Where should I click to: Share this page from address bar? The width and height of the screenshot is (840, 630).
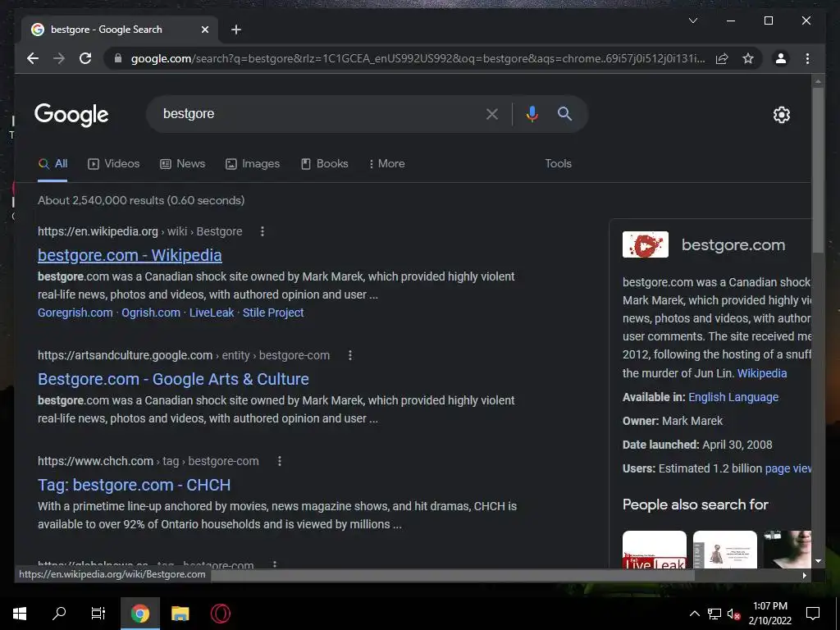(x=722, y=58)
